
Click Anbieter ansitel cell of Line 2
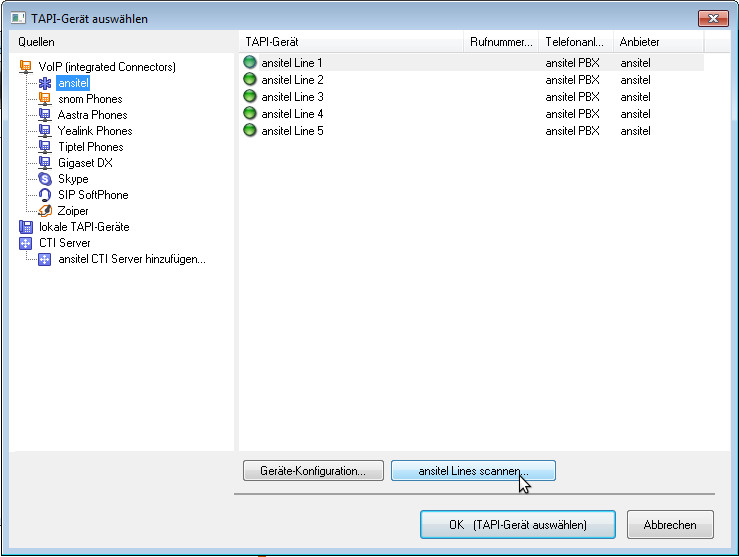coord(635,80)
